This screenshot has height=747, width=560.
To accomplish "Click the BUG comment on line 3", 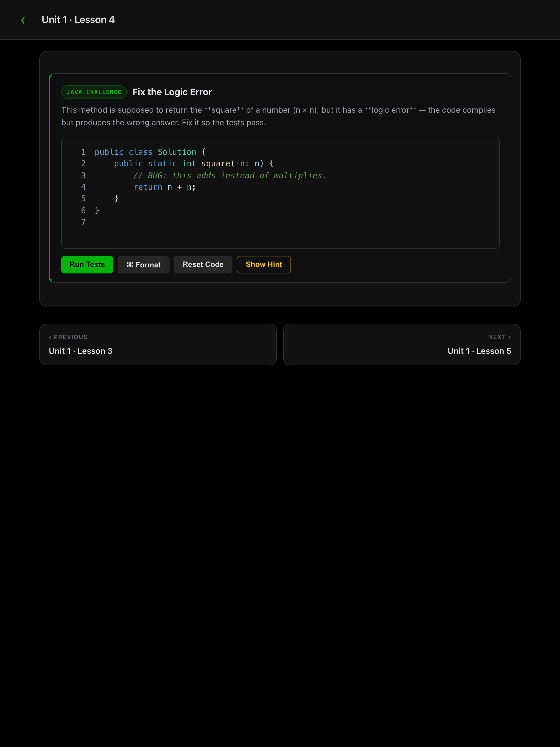I will tap(230, 176).
